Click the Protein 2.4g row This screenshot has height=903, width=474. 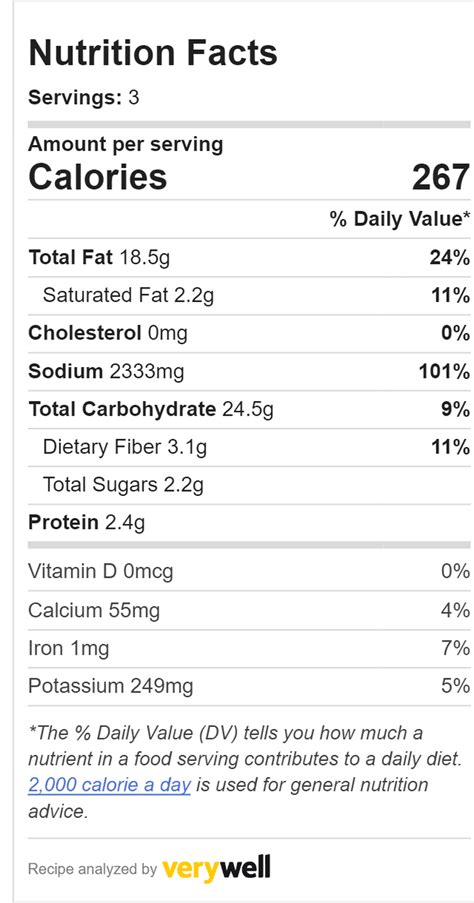[249, 523]
